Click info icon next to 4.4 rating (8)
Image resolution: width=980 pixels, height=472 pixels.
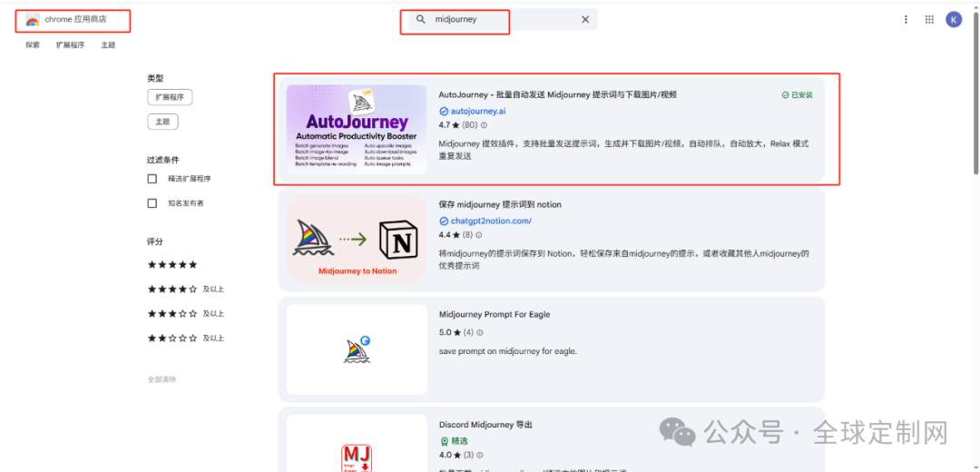(x=479, y=235)
